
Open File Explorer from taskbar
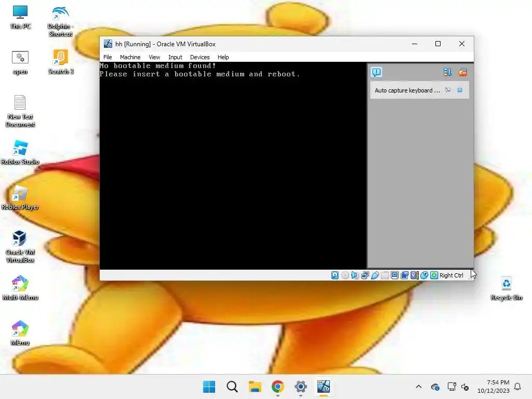tap(255, 387)
